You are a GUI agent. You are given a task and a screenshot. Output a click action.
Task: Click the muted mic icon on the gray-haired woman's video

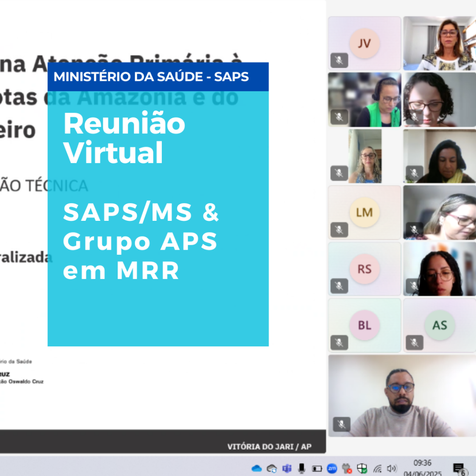(x=414, y=230)
